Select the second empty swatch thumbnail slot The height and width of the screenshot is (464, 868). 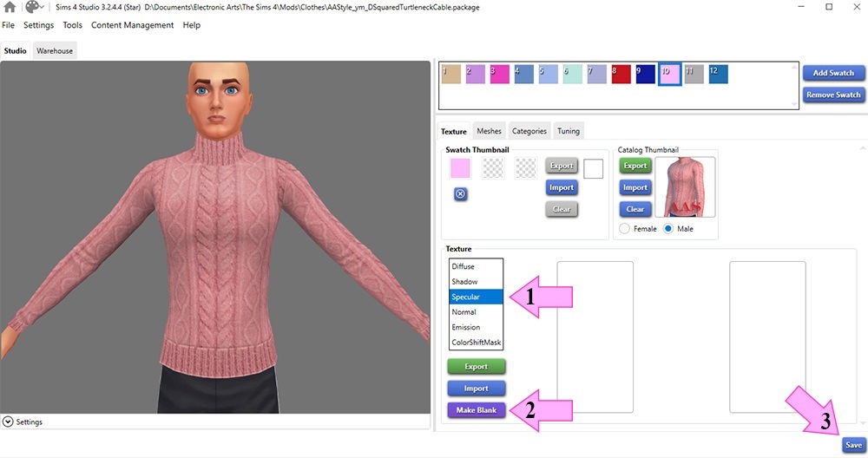point(493,168)
